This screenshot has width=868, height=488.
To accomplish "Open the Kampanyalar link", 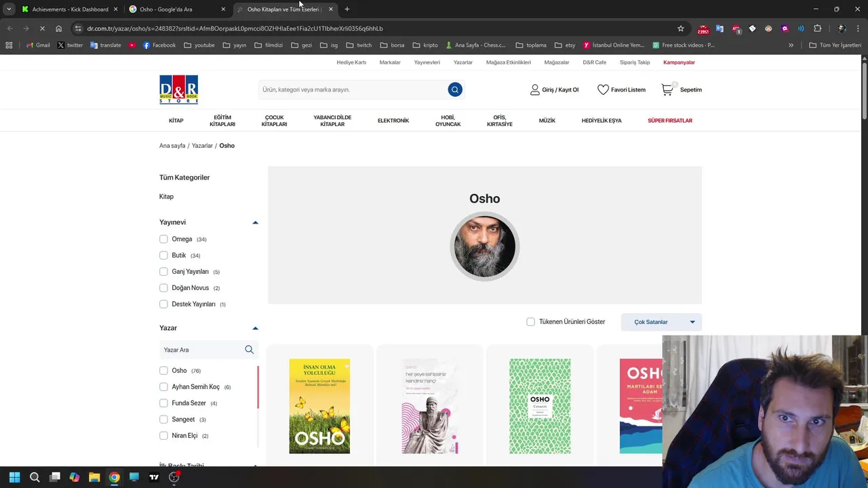I will (x=679, y=62).
